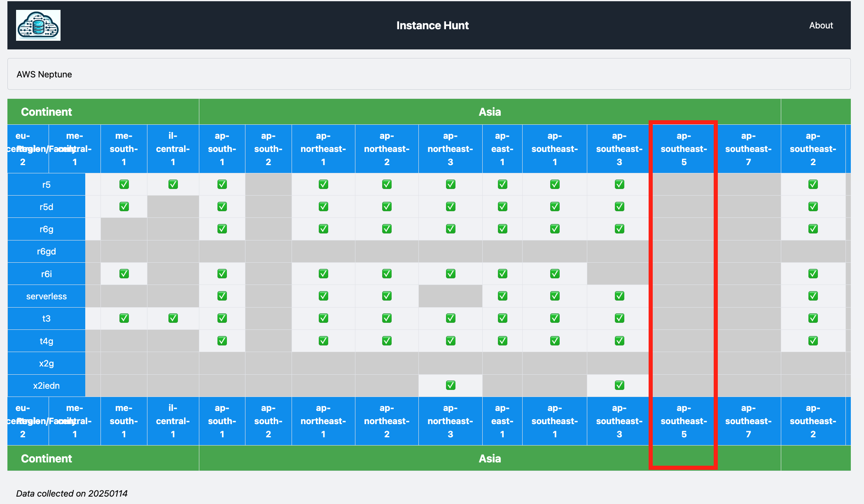Click the t3 checkmark under il-central-1
This screenshot has height=504, width=864.
(x=173, y=318)
